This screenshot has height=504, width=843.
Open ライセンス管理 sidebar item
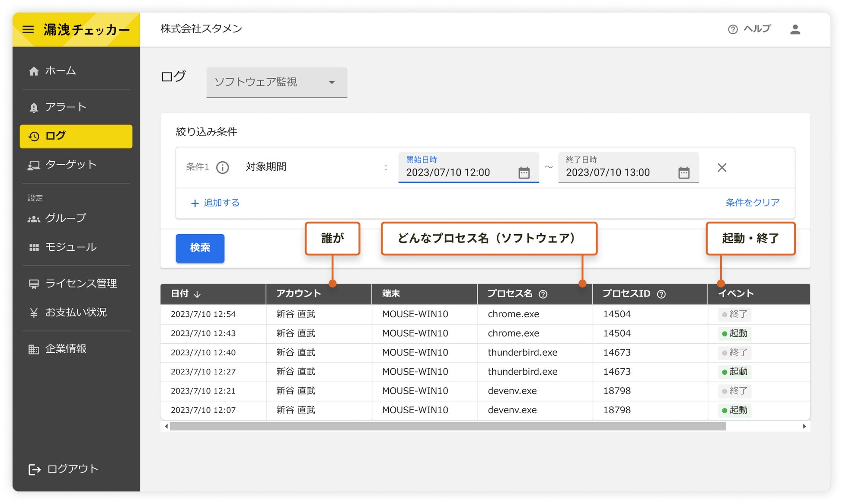tap(81, 284)
